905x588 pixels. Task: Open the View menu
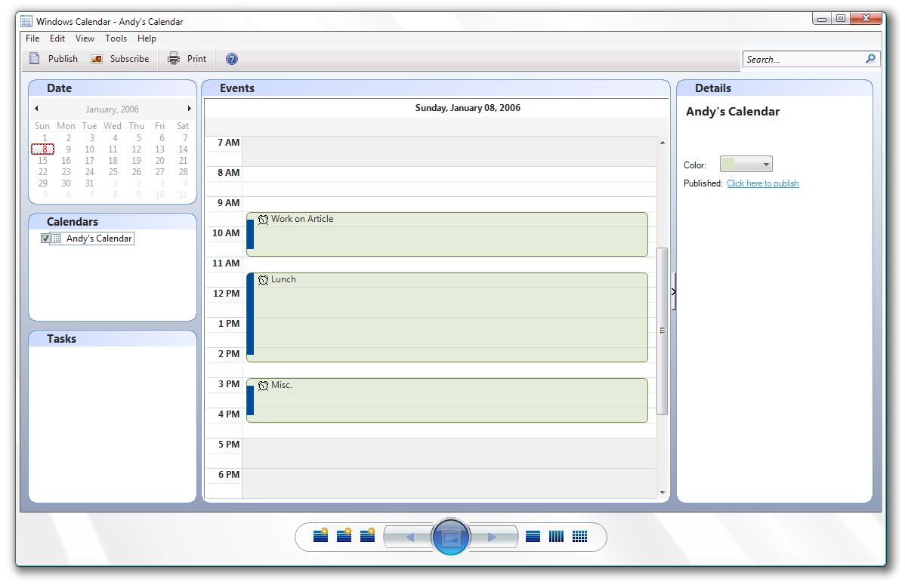(x=85, y=38)
